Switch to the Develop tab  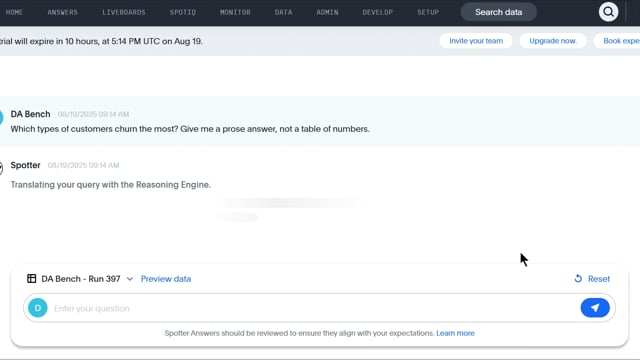click(x=378, y=12)
